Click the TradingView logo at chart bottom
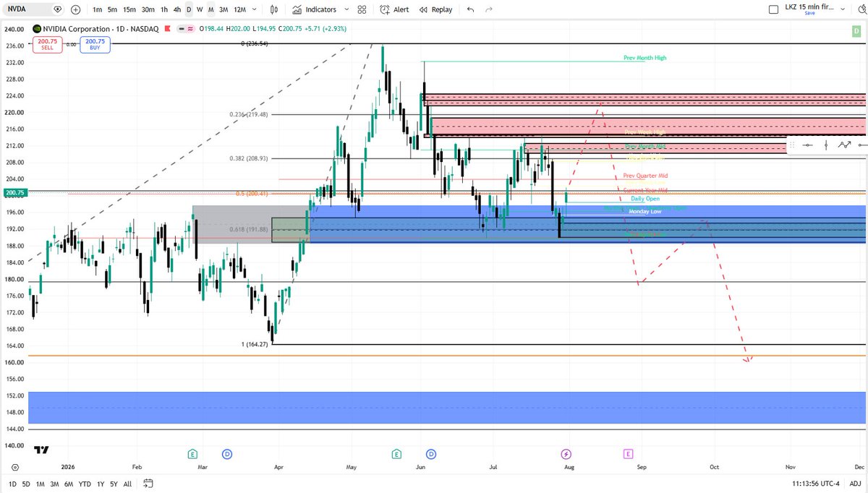 (x=41, y=450)
